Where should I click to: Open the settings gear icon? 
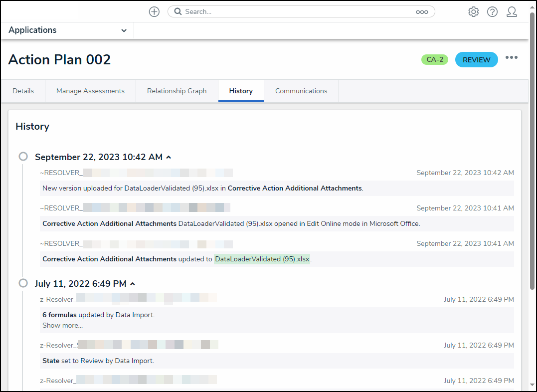(x=473, y=12)
